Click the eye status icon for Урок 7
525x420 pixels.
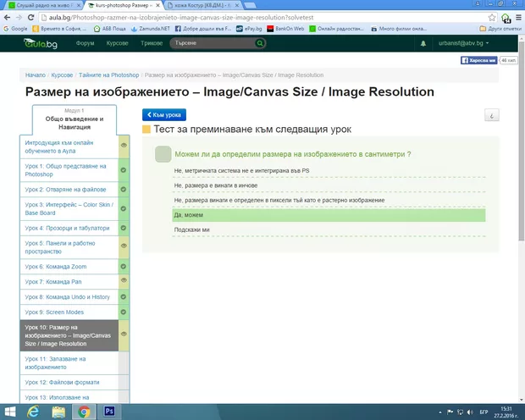[124, 281]
